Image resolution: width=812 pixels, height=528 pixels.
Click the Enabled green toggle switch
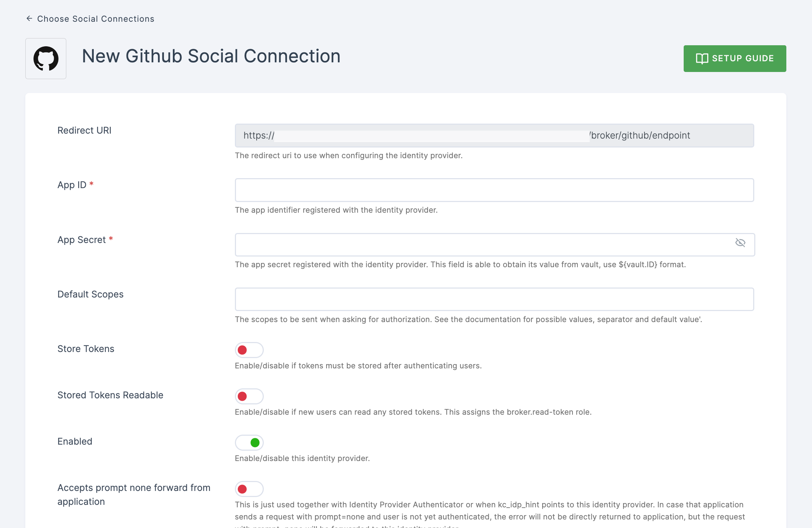(x=249, y=442)
